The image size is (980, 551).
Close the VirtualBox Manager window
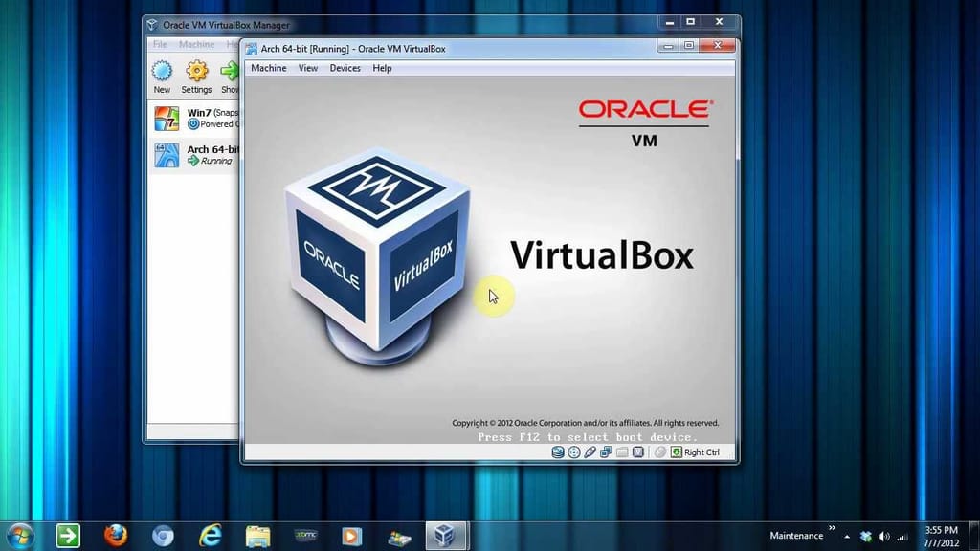click(x=720, y=22)
